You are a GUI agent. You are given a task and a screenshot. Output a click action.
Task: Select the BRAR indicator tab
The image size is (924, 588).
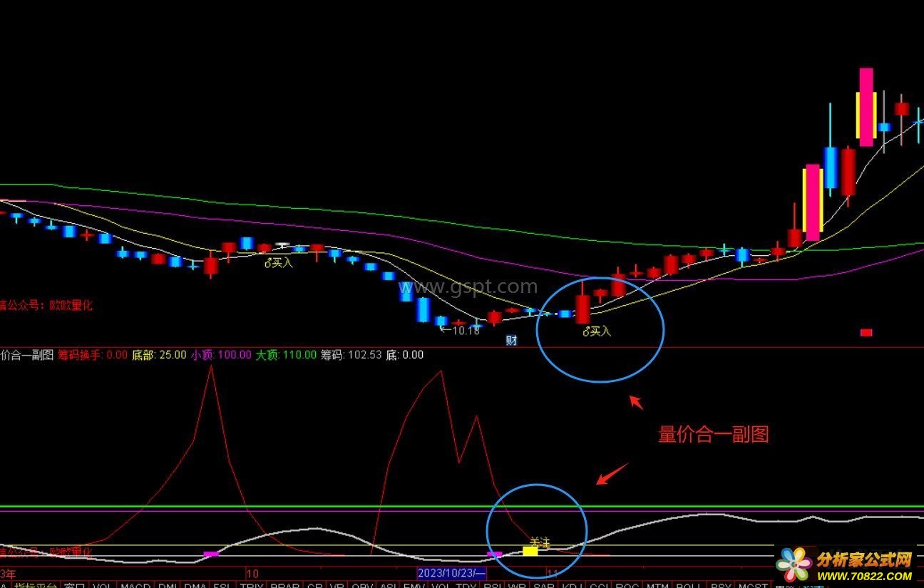click(284, 585)
